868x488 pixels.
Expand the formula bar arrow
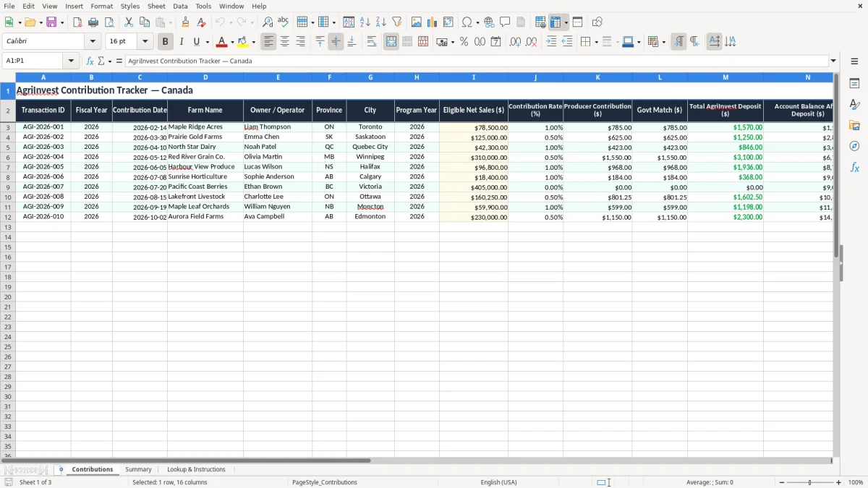pos(833,61)
